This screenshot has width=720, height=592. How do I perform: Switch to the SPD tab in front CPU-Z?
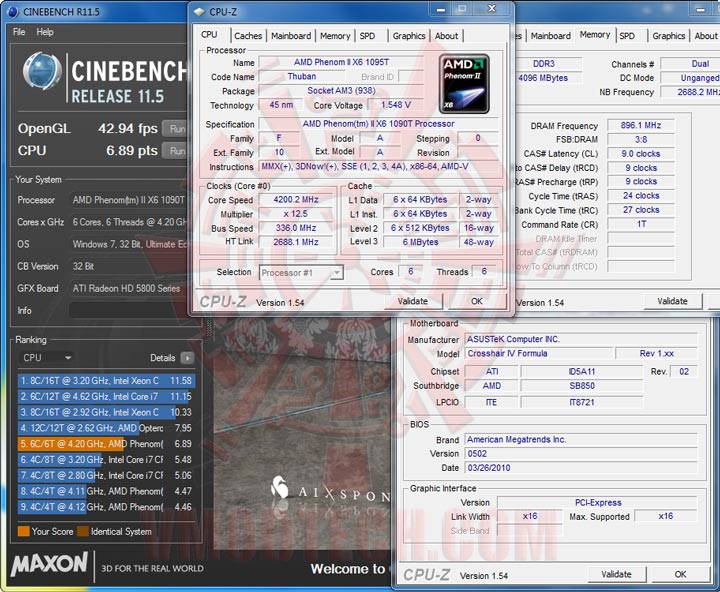point(367,36)
